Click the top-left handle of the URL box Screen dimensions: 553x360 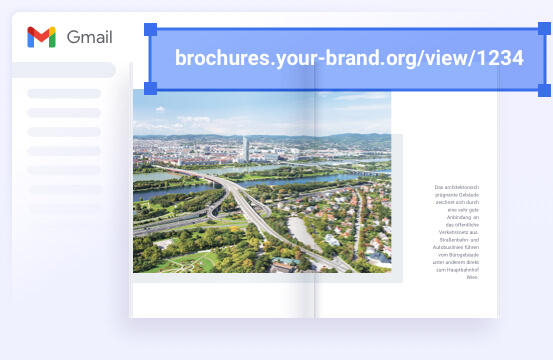click(151, 30)
